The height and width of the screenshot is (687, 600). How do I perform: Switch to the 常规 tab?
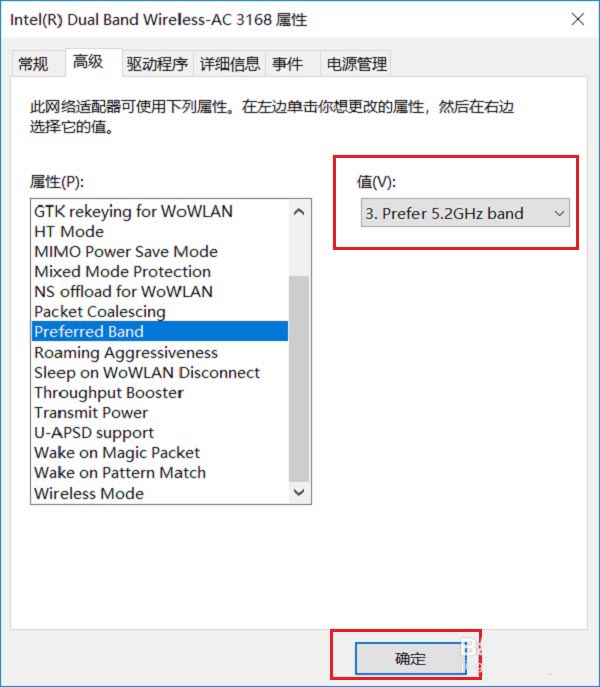(x=33, y=64)
